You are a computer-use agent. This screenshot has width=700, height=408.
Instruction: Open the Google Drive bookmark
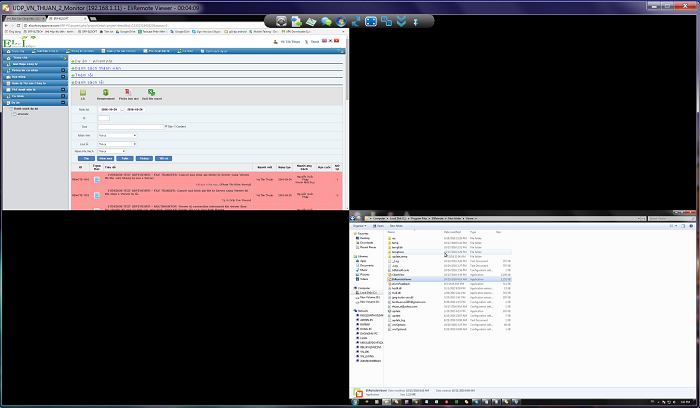tap(126, 32)
